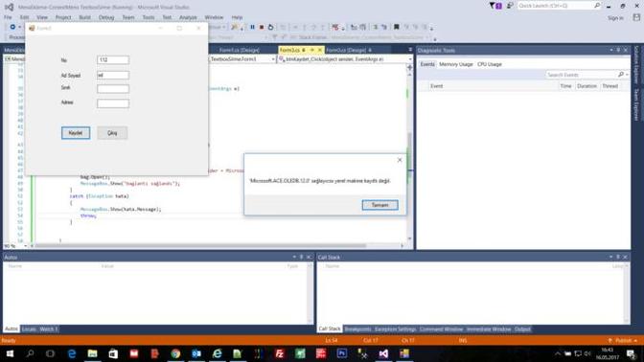
Task: Open the editor zoom percentage dropdown
Action: [26, 246]
